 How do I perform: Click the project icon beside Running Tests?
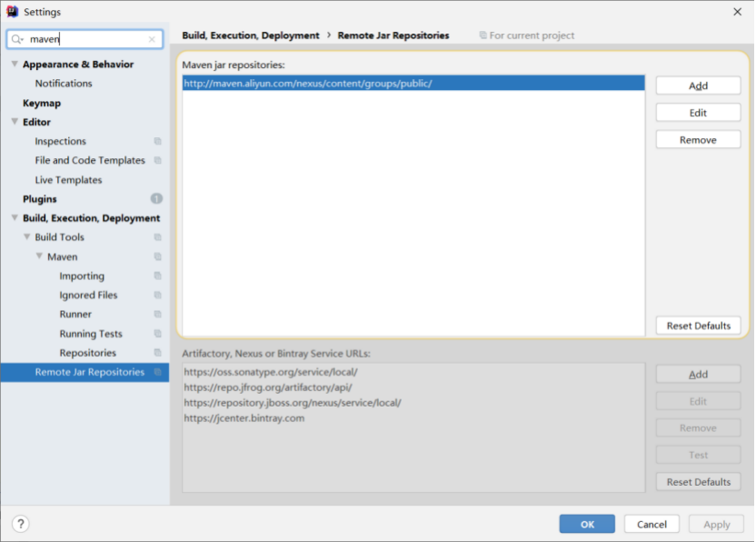158,334
